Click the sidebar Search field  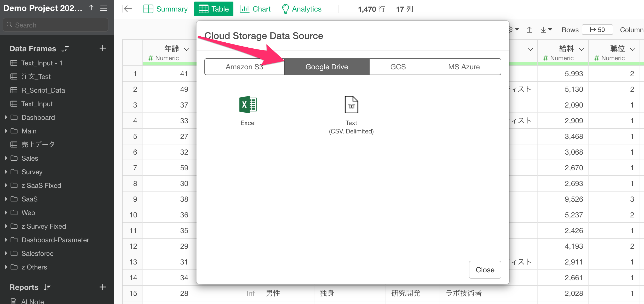click(x=56, y=25)
